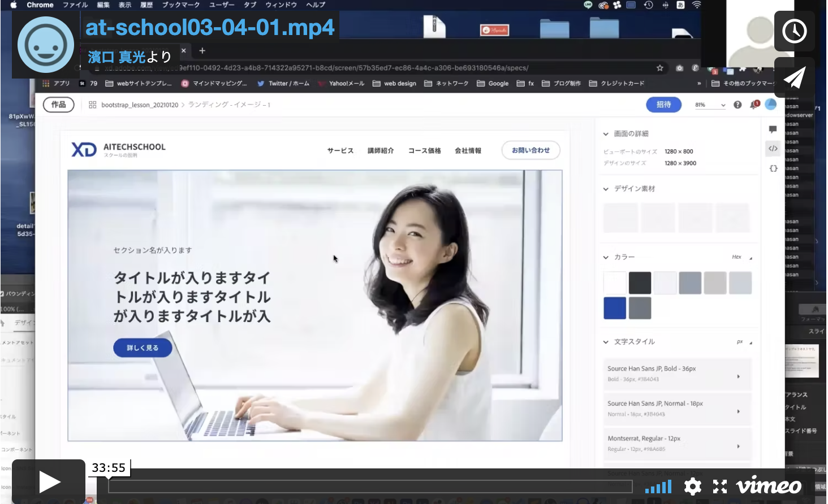828x504 pixels.
Task: Click the grid icon beside bootstrap_lesson
Action: [93, 105]
